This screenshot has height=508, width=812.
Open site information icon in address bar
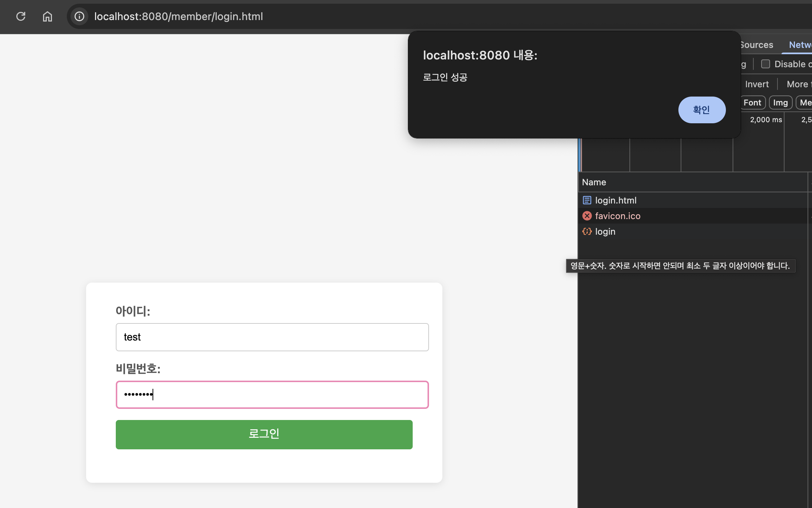click(79, 16)
